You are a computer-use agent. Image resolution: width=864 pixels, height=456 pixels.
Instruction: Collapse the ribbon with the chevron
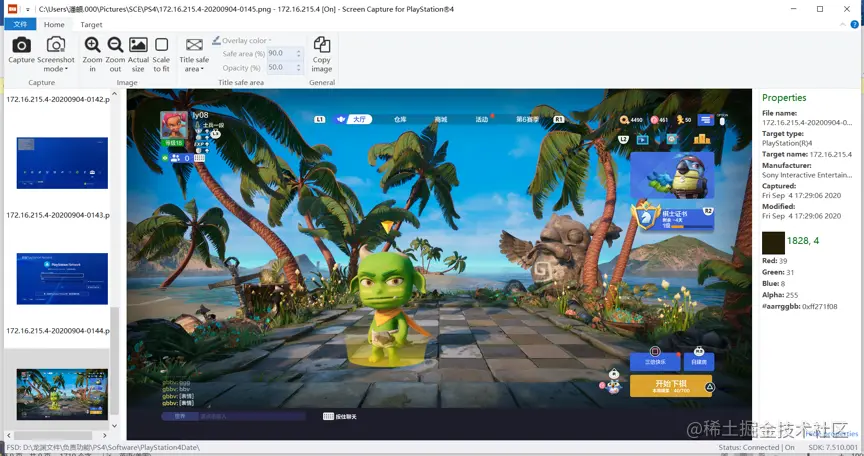coord(843,24)
